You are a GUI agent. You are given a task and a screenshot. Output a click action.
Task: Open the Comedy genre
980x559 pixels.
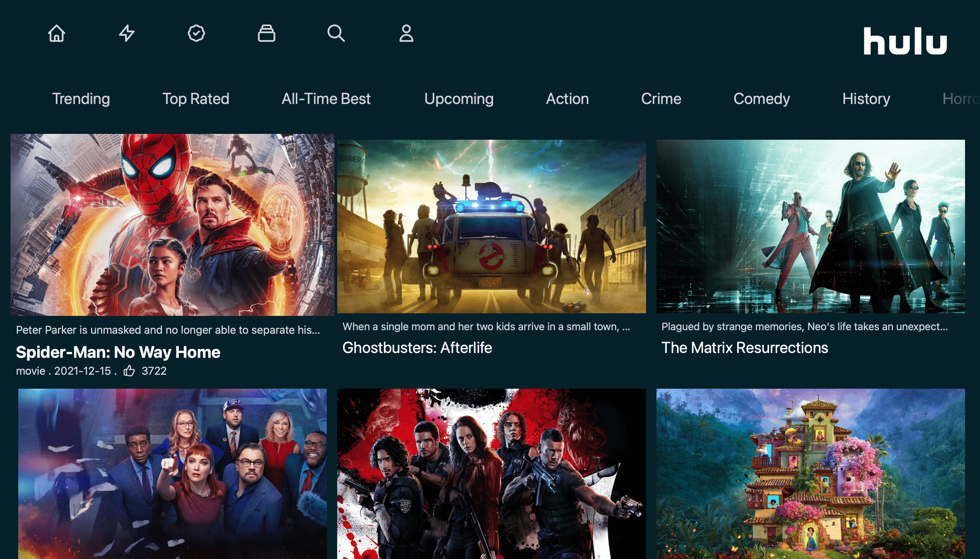761,99
